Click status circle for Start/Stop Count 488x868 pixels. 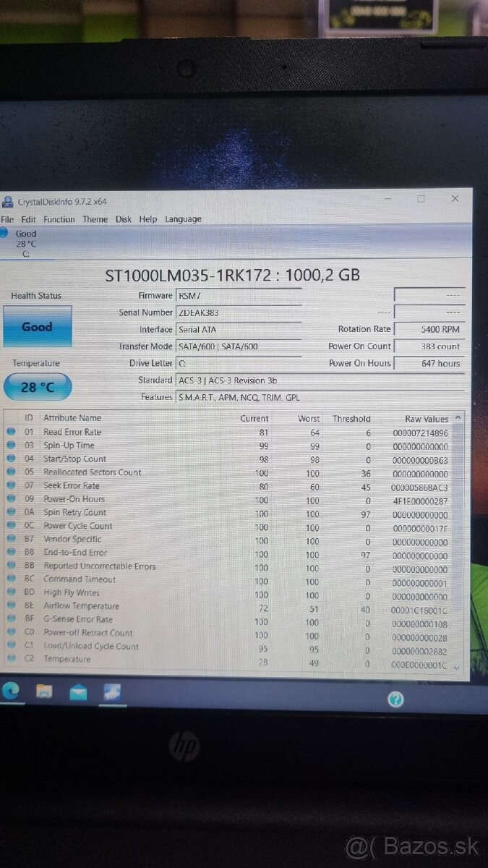pos(11,459)
